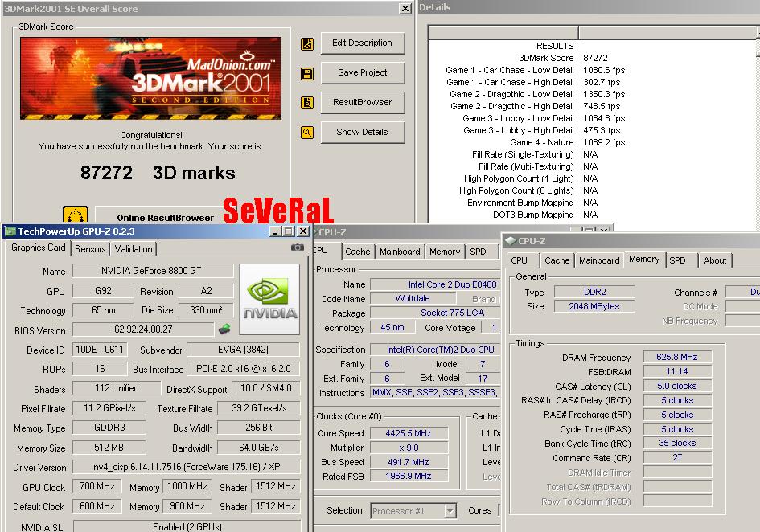Click the GPU-Z camera screenshot icon
This screenshot has width=760, height=532.
297,248
